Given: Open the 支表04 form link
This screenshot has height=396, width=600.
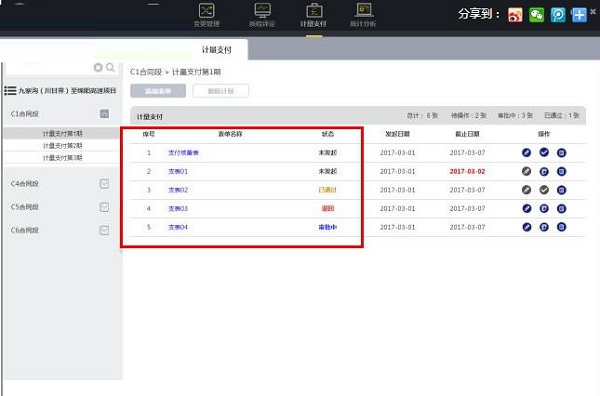Looking at the screenshot, I should point(178,227).
